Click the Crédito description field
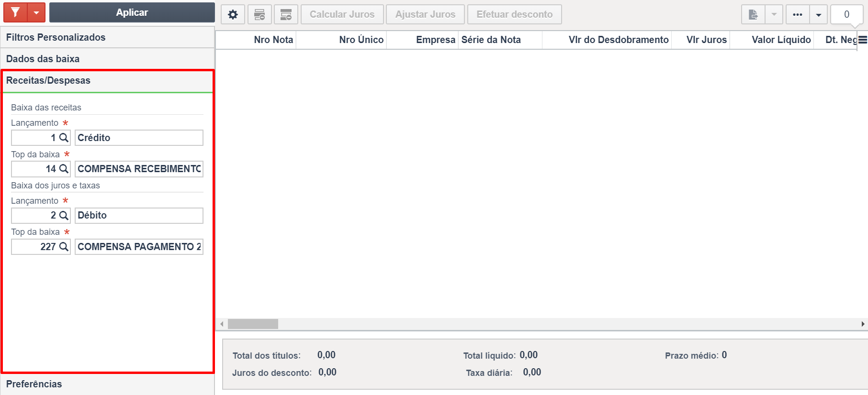 click(139, 138)
